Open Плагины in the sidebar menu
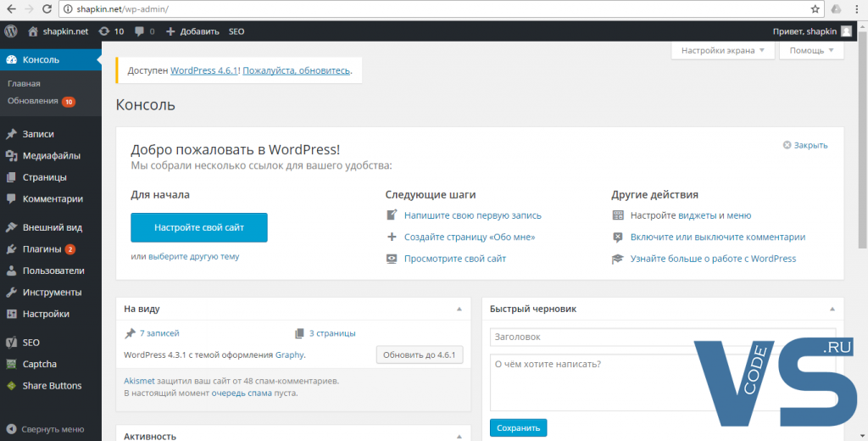 pyautogui.click(x=42, y=249)
